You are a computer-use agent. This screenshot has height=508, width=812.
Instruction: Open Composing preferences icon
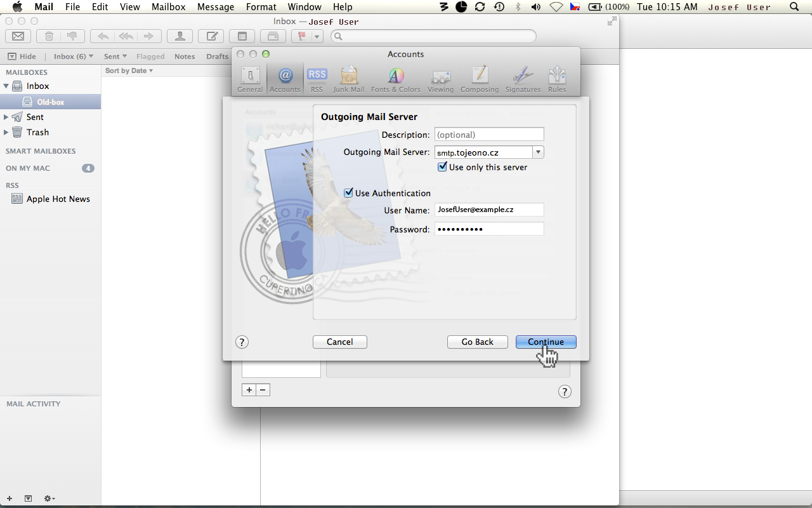coord(480,79)
